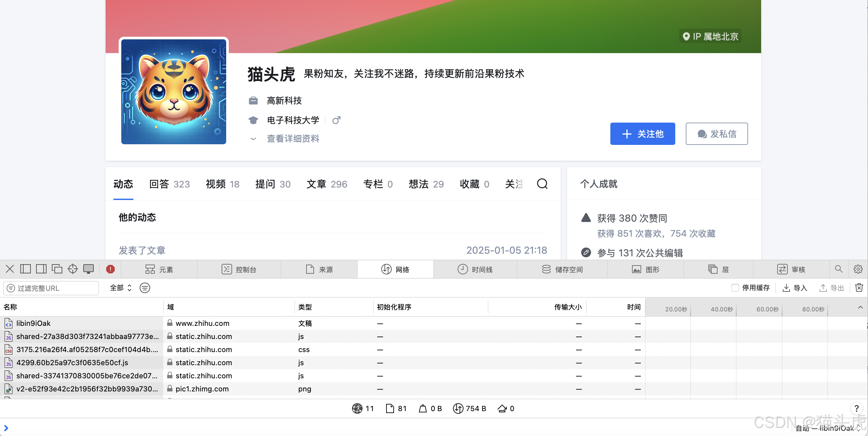The width and height of the screenshot is (868, 436).
Task: Expand 查看详细资料 profile details
Action: pos(292,138)
